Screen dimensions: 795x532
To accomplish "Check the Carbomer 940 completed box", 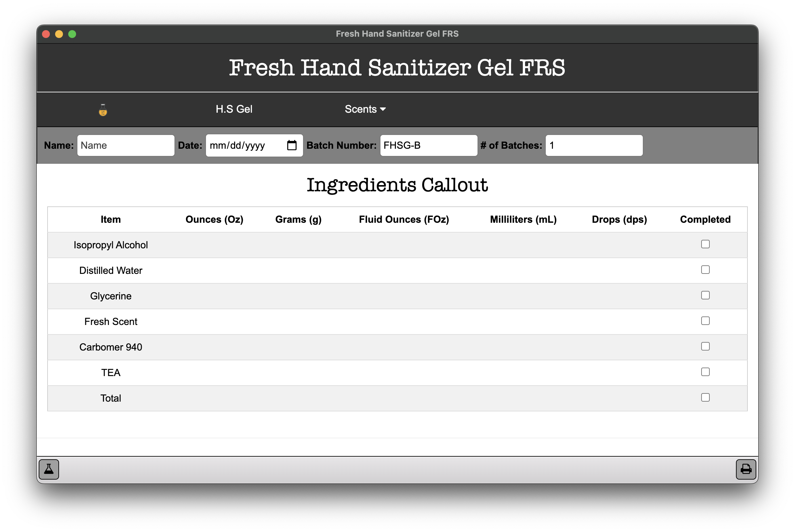I will pyautogui.click(x=705, y=346).
